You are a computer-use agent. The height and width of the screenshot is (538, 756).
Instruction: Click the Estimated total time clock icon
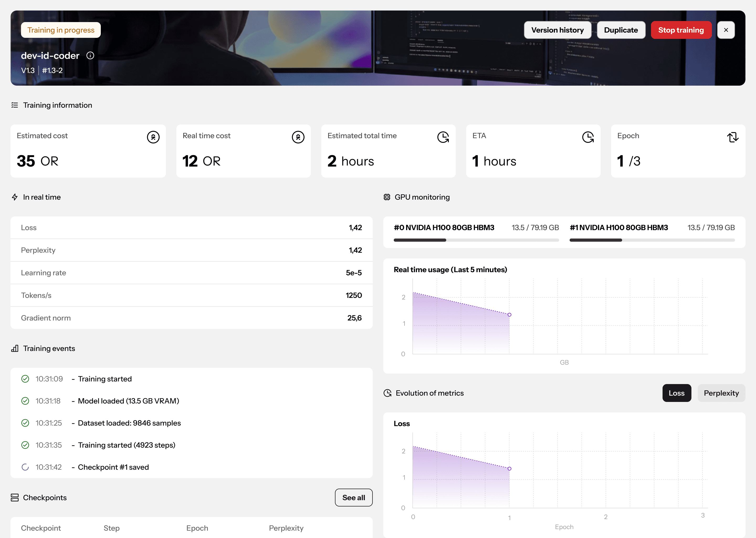tap(443, 137)
